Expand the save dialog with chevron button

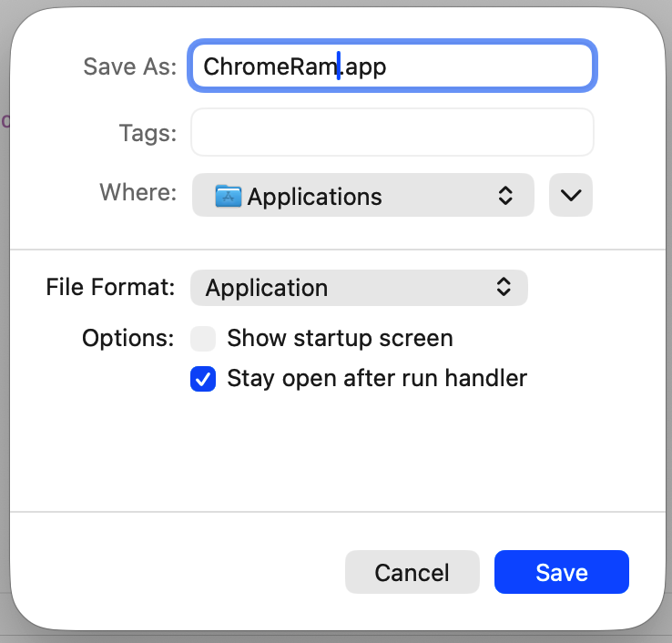[x=571, y=196]
